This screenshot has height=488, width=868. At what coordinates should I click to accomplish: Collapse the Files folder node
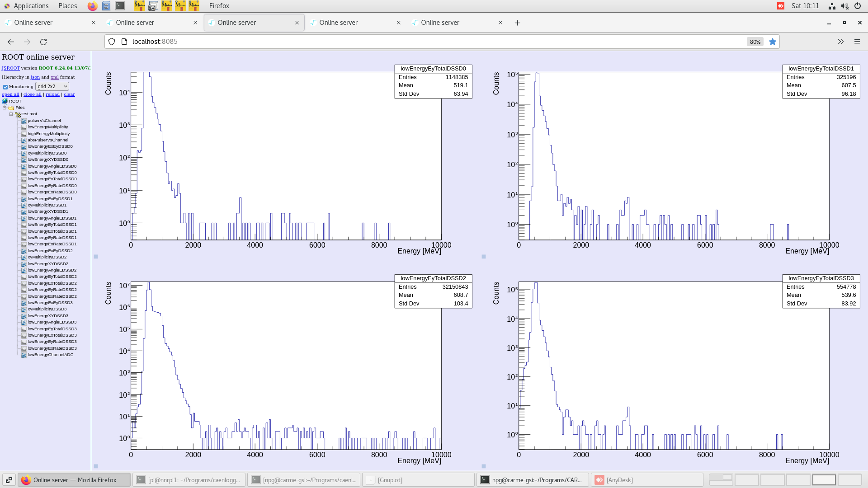(x=5, y=108)
